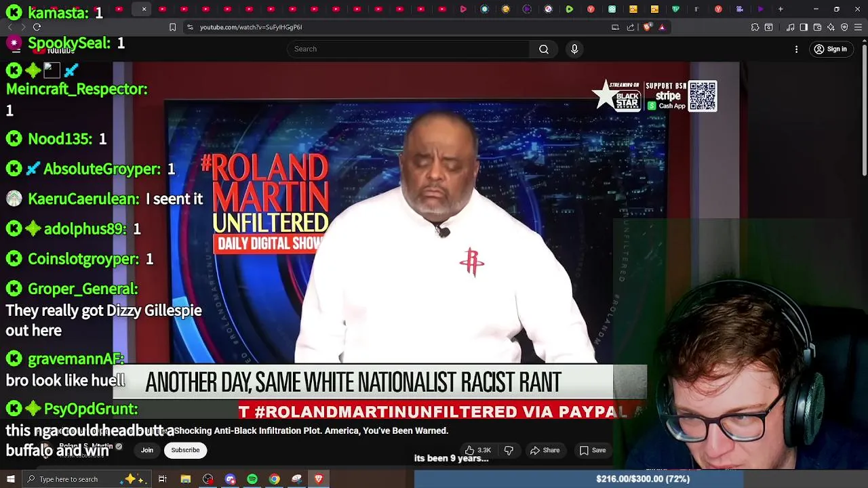This screenshot has width=868, height=488.
Task: Toggle the browser sidebar panel icon
Action: point(804,27)
